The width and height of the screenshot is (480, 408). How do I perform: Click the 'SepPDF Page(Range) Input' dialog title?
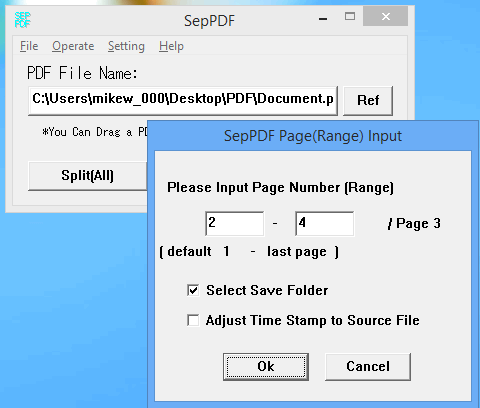(313, 136)
